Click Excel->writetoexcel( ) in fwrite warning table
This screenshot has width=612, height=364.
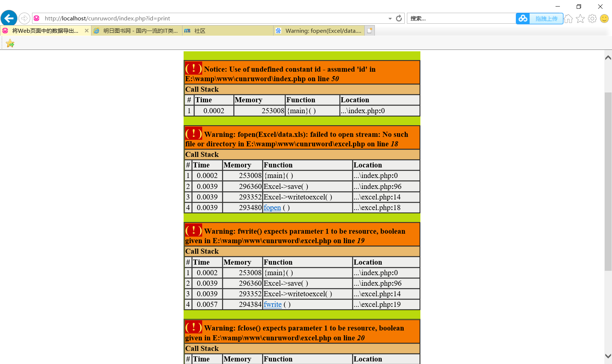[307, 294]
